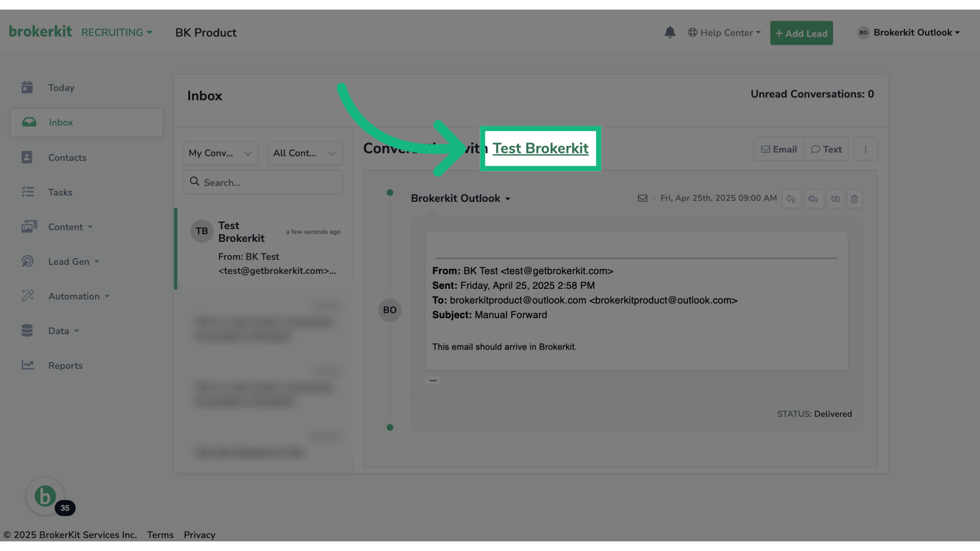This screenshot has width=980, height=551.
Task: Select the Test Brokerkit conversation
Action: (264, 248)
